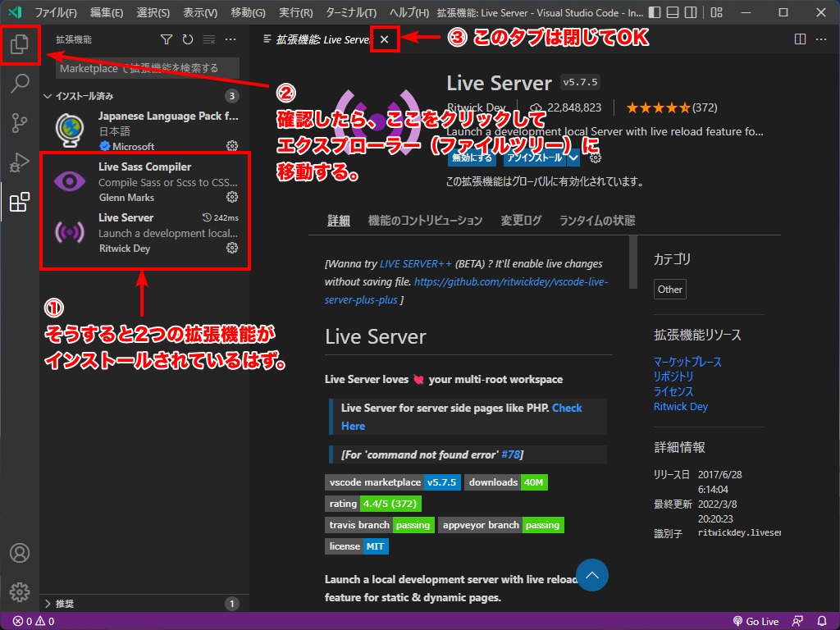This screenshot has width=840, height=630.
Task: Clear extension search results icon
Action: click(x=209, y=39)
